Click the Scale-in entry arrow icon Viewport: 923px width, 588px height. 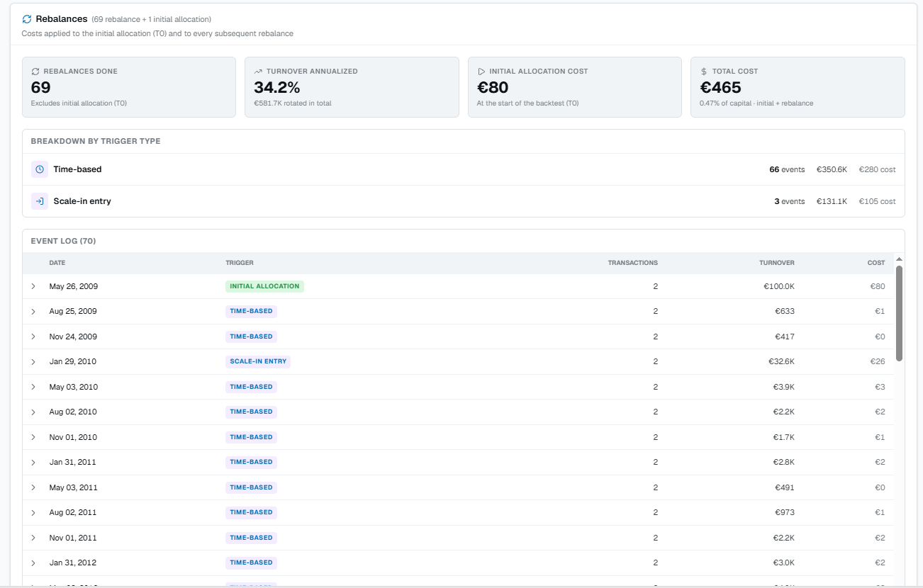[40, 201]
